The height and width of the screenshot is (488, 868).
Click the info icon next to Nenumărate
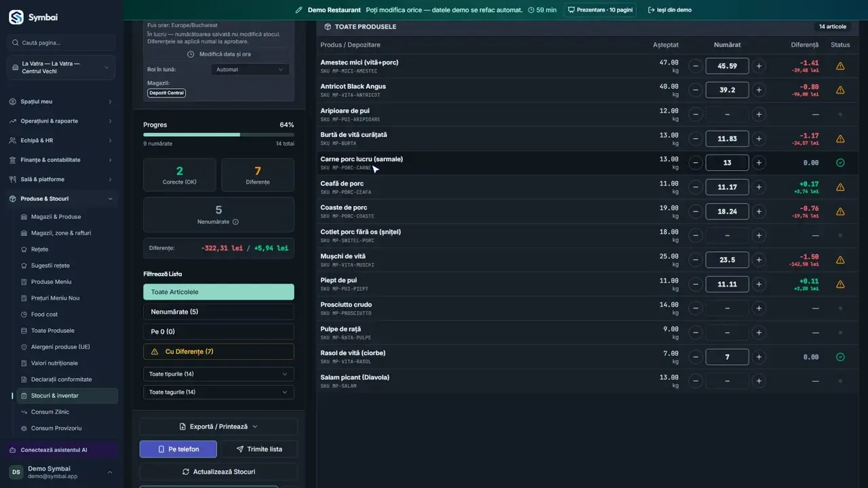click(x=236, y=222)
